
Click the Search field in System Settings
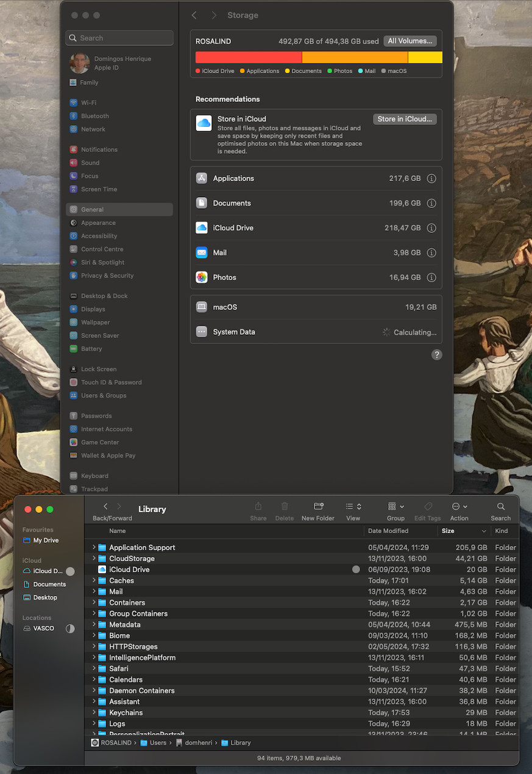point(119,38)
